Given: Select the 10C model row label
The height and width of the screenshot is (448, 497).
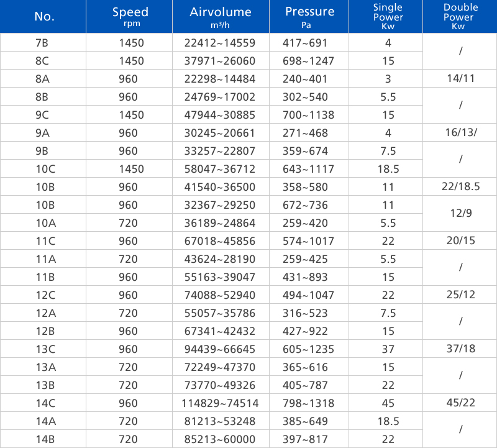Looking at the screenshot, I should pyautogui.click(x=44, y=169).
